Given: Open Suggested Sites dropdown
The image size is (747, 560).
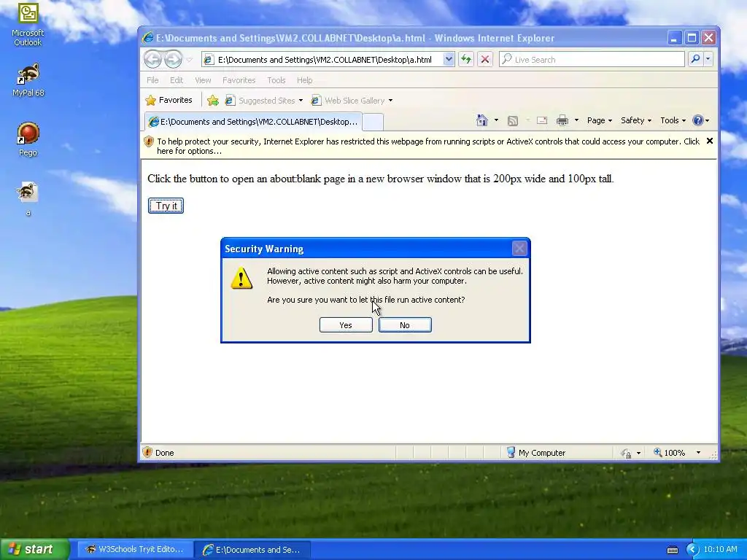Looking at the screenshot, I should pyautogui.click(x=263, y=101).
